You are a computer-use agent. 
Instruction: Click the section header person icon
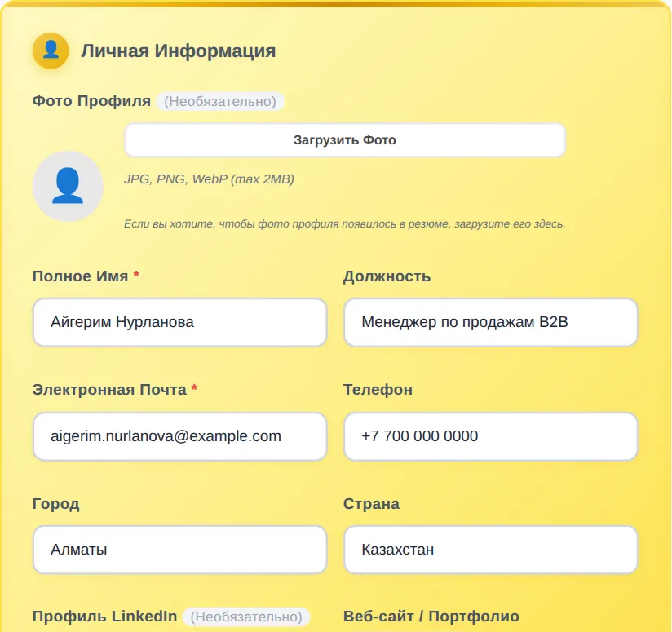(x=51, y=51)
